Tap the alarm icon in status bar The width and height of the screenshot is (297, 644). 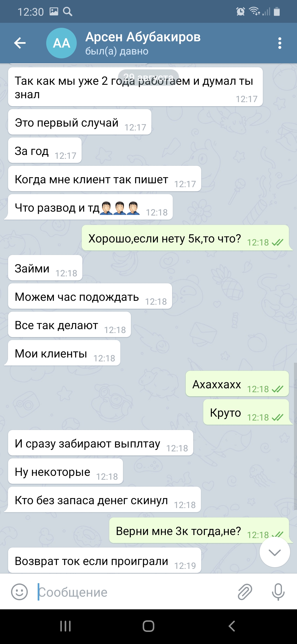click(x=241, y=12)
